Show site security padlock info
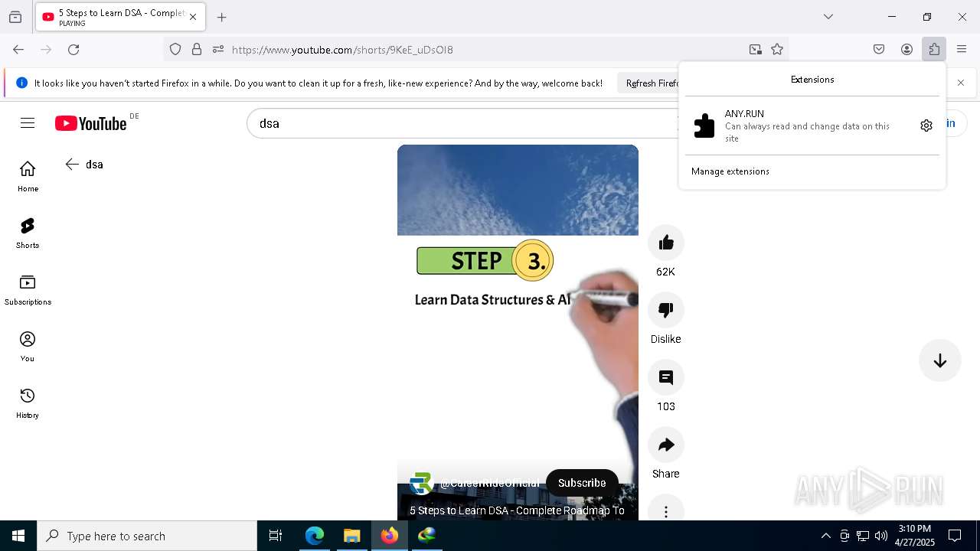This screenshot has width=980, height=551. [x=197, y=50]
